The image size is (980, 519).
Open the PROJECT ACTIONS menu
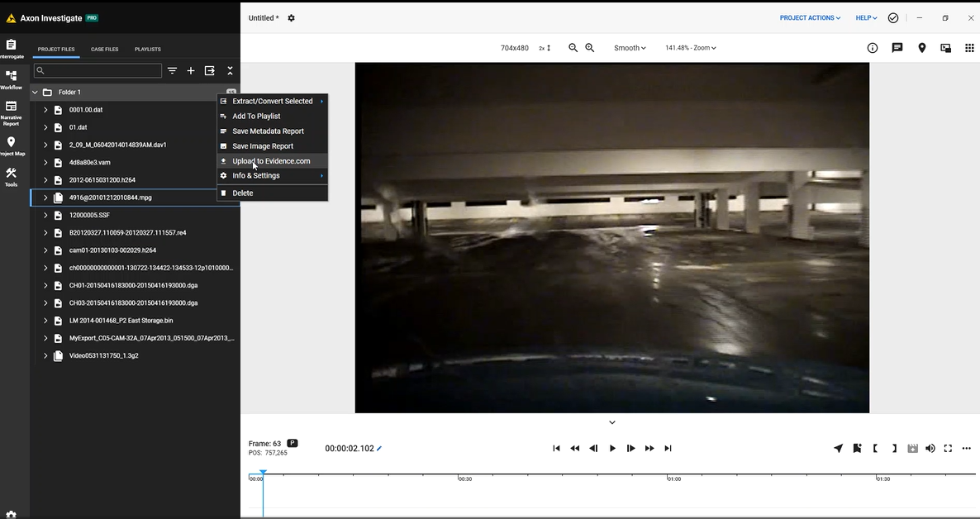click(810, 17)
